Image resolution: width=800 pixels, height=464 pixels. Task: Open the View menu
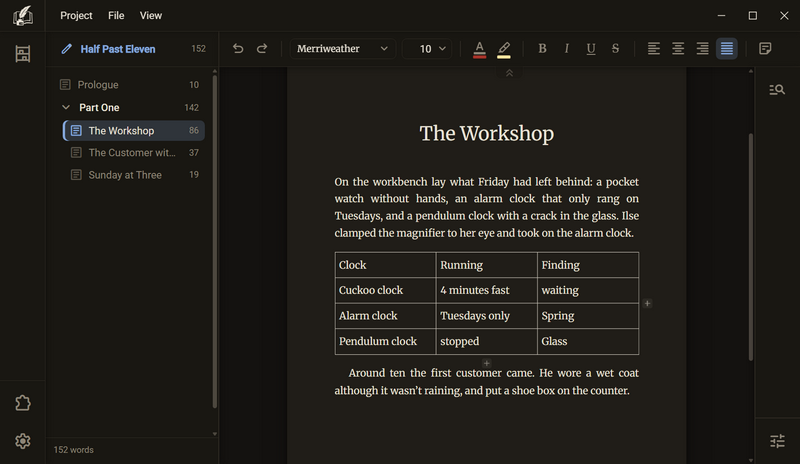click(151, 16)
